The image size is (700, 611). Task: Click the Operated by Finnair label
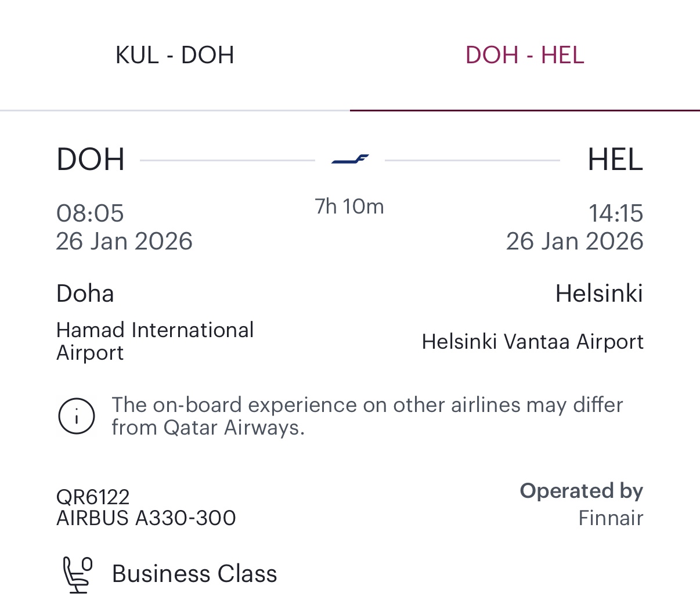(582, 504)
